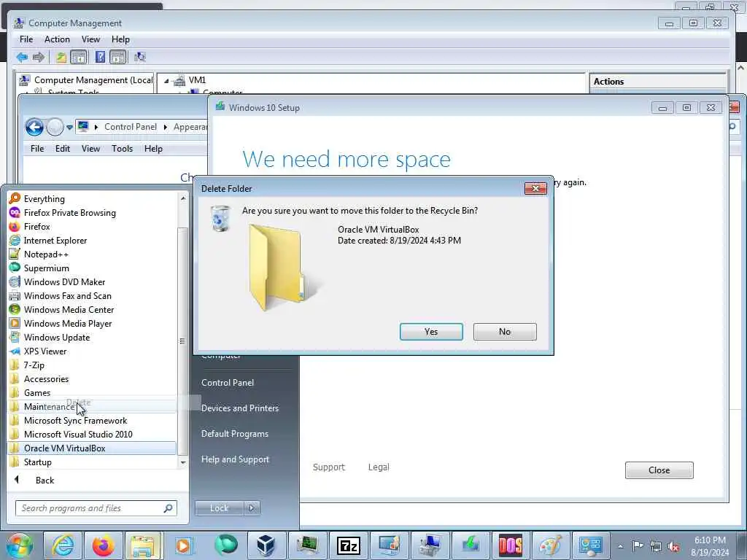Click No in Delete Folder dialog
This screenshot has width=747, height=560.
[x=505, y=332]
